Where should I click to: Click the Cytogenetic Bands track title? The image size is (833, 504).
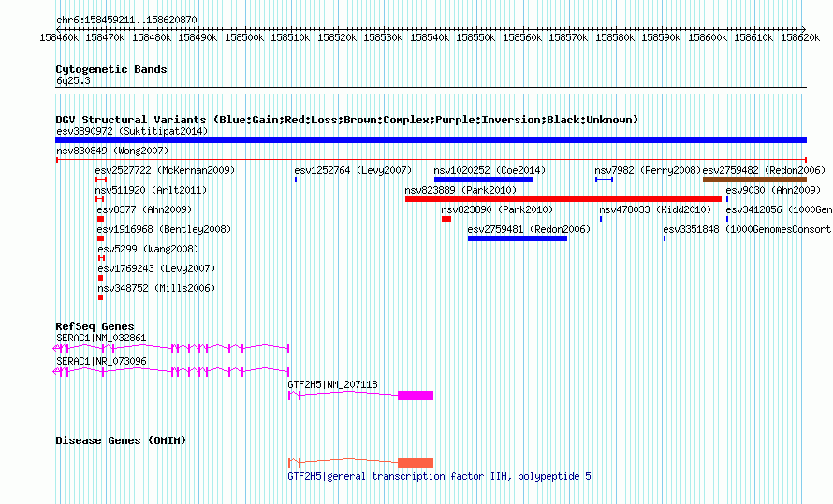[111, 69]
